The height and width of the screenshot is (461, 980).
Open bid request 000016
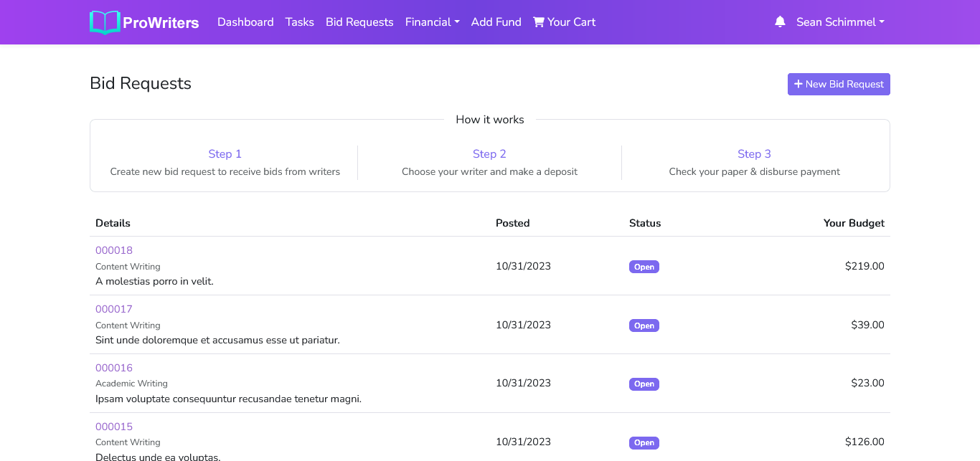[114, 368]
